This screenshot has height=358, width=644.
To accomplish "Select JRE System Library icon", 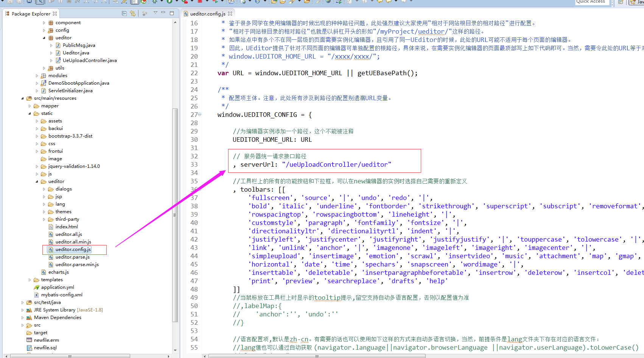I will [29, 310].
